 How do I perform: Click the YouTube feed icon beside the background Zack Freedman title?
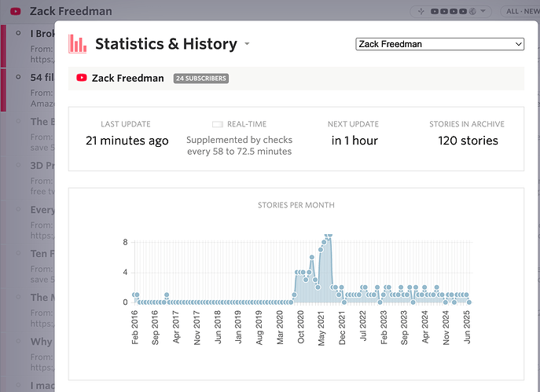coord(16,11)
